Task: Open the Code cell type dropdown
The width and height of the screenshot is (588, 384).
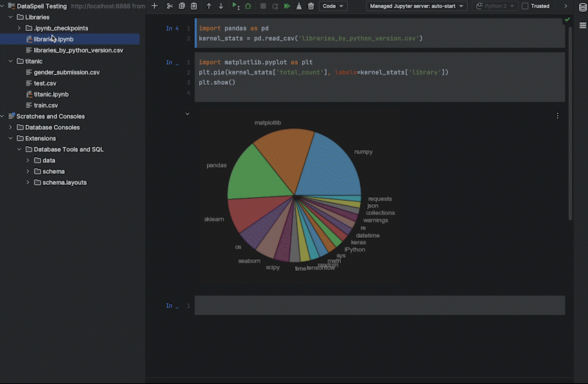Action: [333, 6]
